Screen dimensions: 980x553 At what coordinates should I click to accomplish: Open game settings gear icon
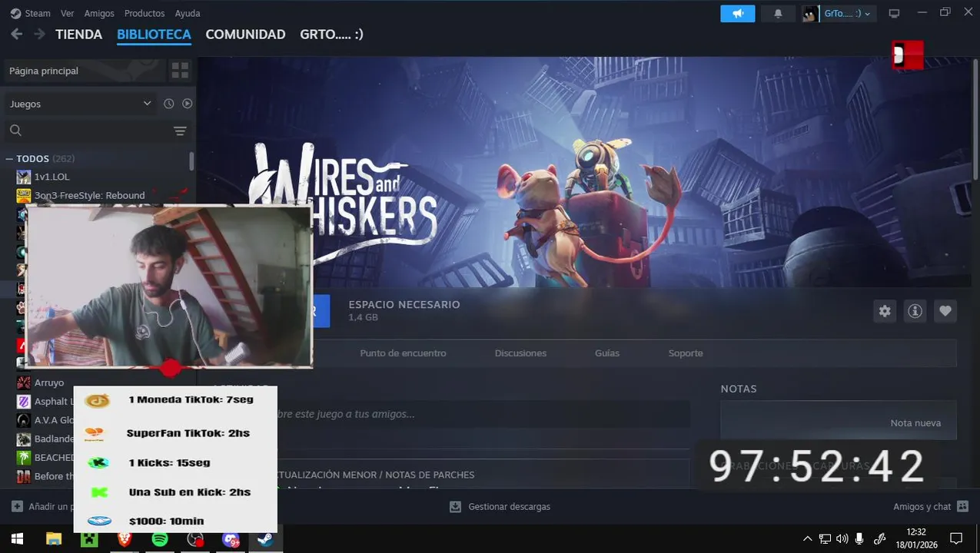(885, 311)
